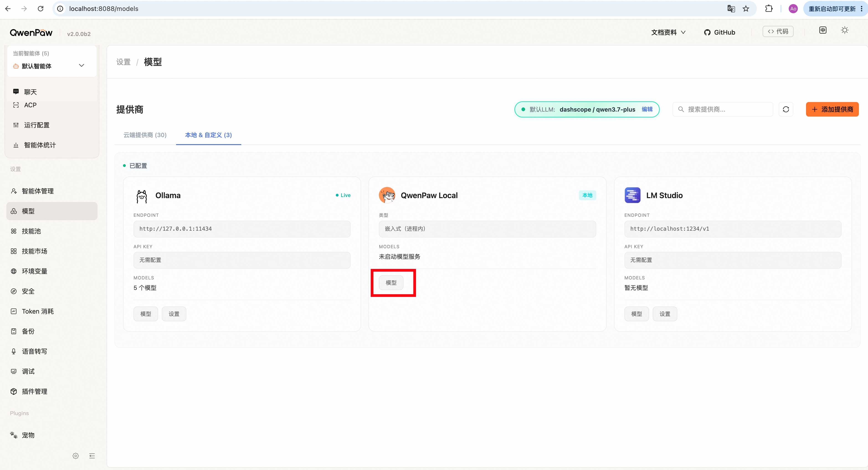The image size is (868, 470).
Task: Click 编辑 on the default LLM badge
Action: click(x=647, y=110)
